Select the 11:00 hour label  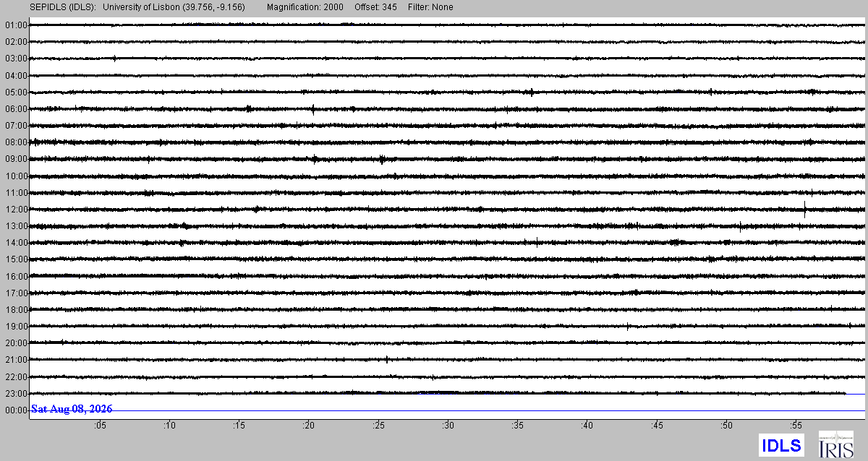pos(16,193)
